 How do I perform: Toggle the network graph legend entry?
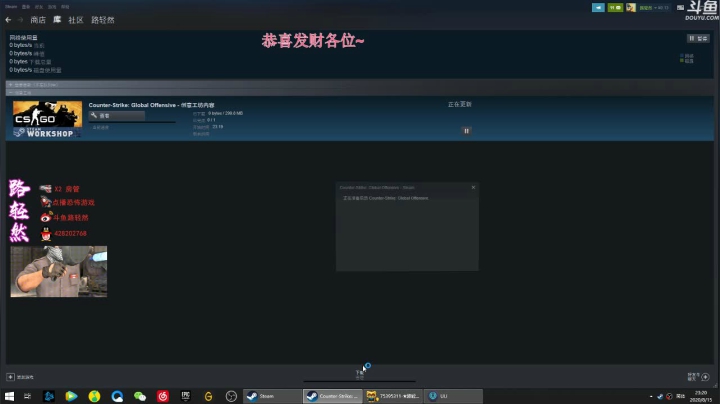coord(687,56)
